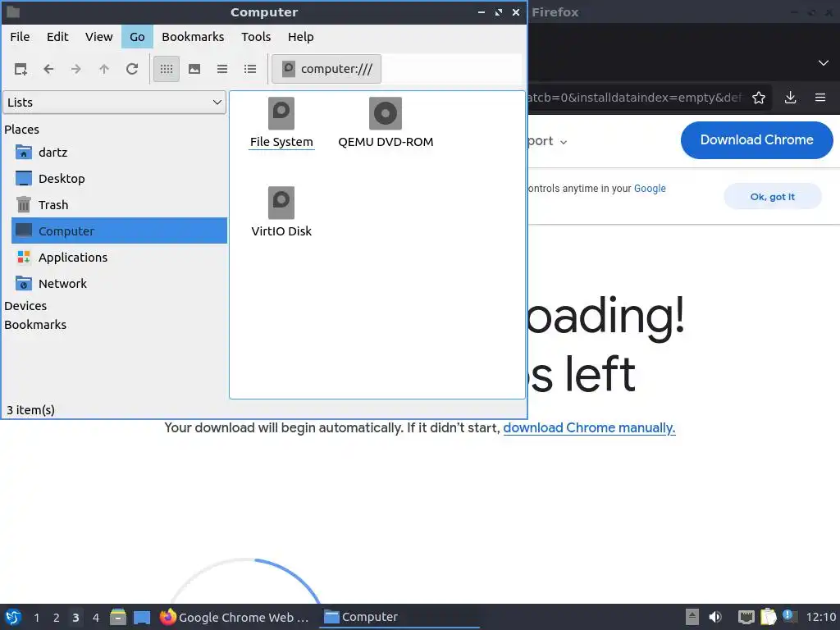This screenshot has width=840, height=630.
Task: Click Download Chrome button in Firefox
Action: pyautogui.click(x=756, y=139)
